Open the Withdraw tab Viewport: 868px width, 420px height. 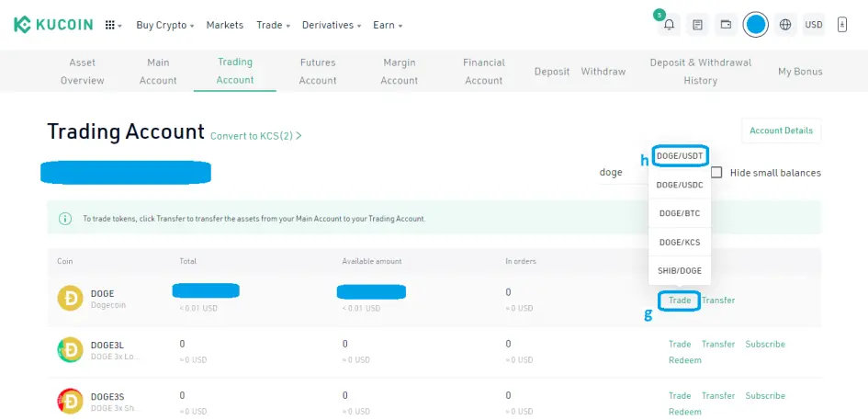[x=603, y=72]
